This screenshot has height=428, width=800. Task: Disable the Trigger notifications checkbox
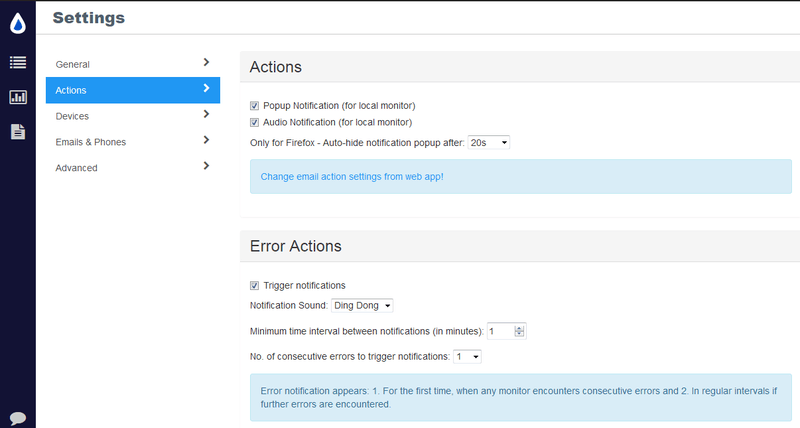coord(254,285)
